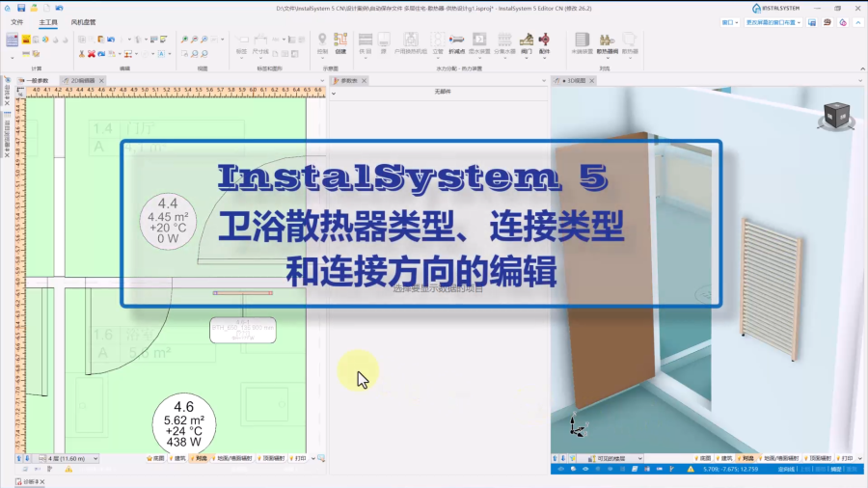Select the 阀门 valve tool

[x=527, y=42]
